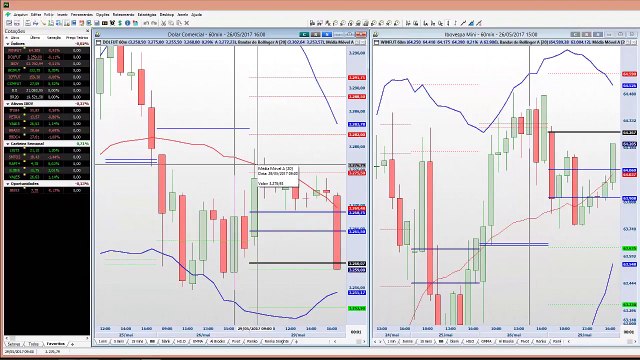Open the Arquivo menu
640x360 pixels.
[20, 14]
